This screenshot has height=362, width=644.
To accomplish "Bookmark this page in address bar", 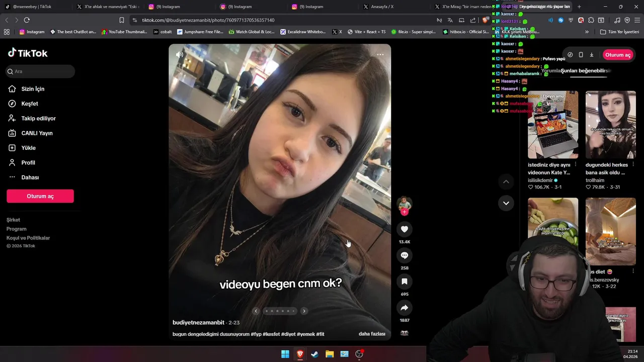I will pyautogui.click(x=122, y=20).
